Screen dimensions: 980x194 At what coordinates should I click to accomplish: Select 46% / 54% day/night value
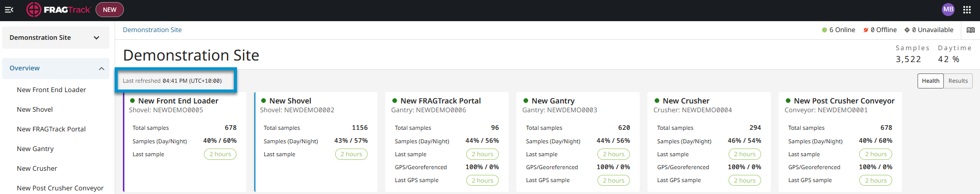pyautogui.click(x=745, y=141)
